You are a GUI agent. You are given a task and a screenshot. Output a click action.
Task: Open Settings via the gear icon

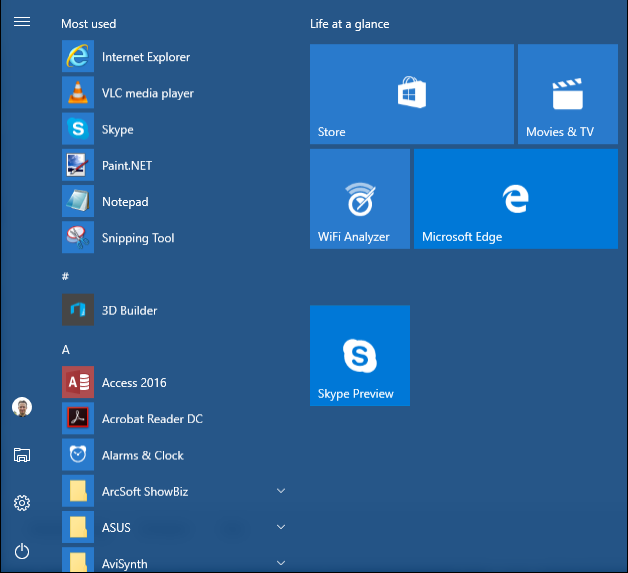pyautogui.click(x=22, y=503)
